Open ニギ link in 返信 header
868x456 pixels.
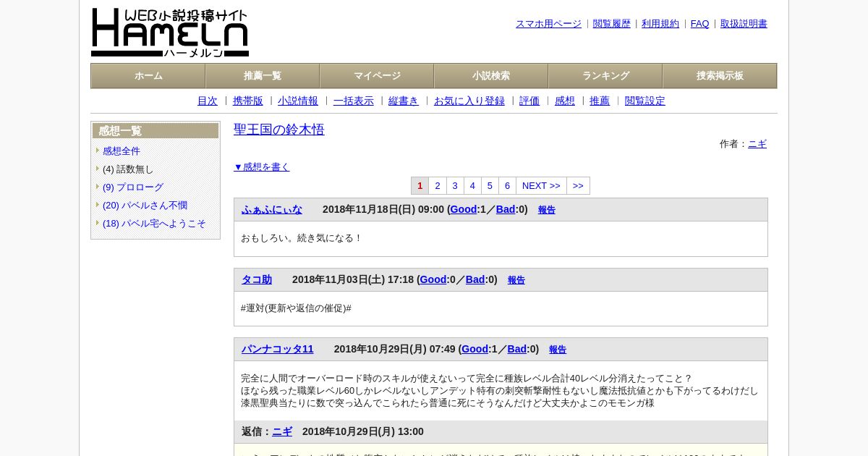pos(282,432)
